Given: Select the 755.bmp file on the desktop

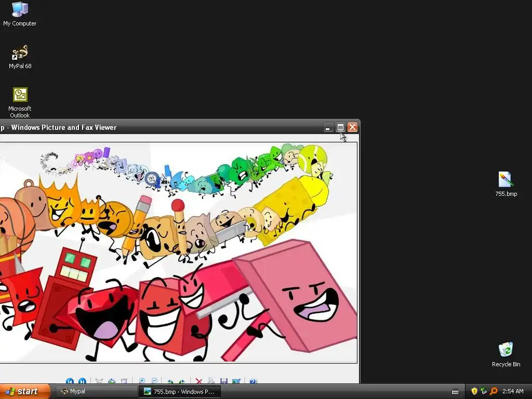Looking at the screenshot, I should click(x=506, y=184).
